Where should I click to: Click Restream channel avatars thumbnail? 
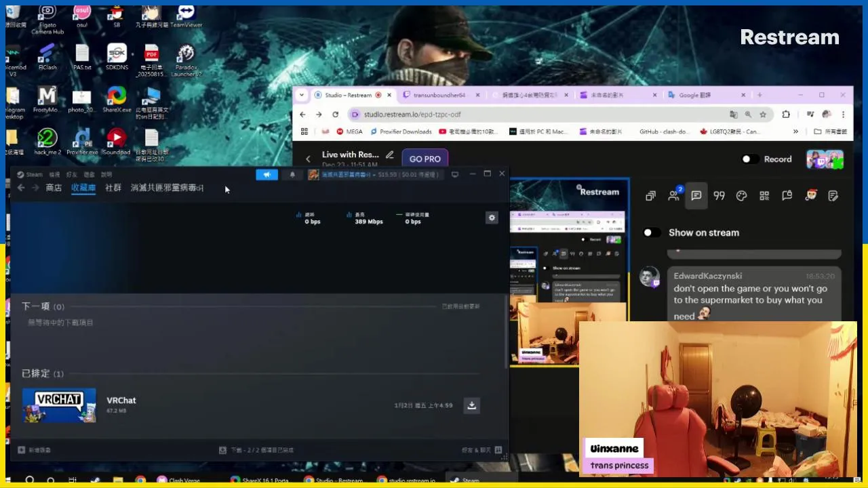coord(825,159)
